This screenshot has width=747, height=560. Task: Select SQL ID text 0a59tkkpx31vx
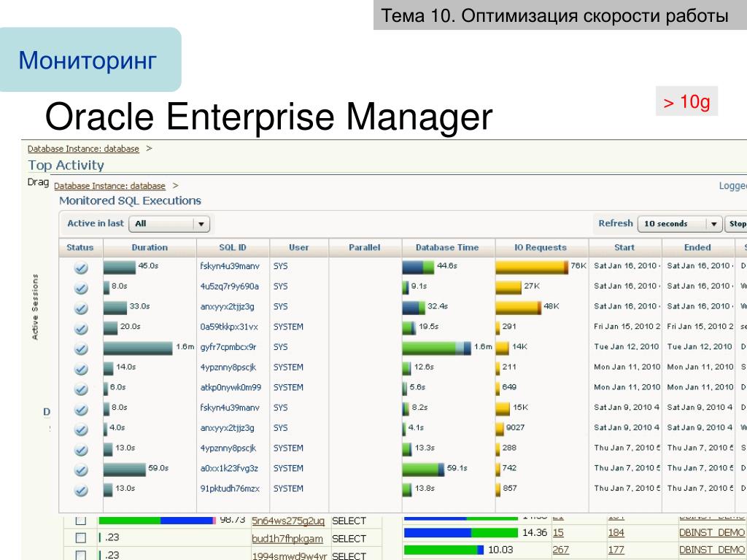click(x=229, y=327)
